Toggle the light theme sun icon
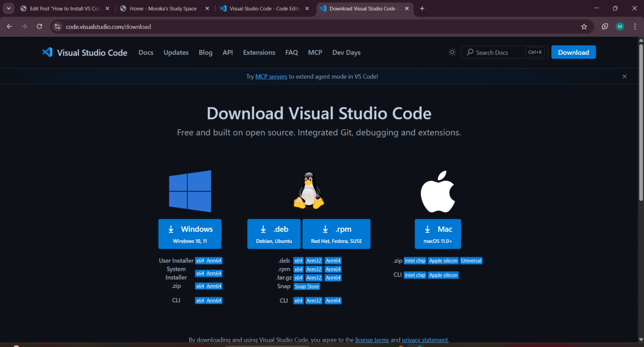 pyautogui.click(x=452, y=52)
